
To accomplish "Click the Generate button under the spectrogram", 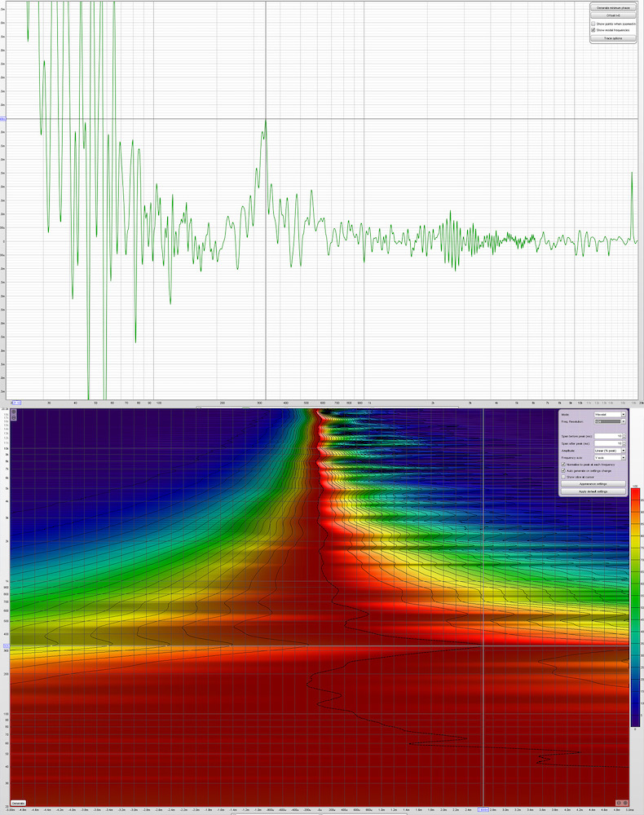I will pos(18,803).
